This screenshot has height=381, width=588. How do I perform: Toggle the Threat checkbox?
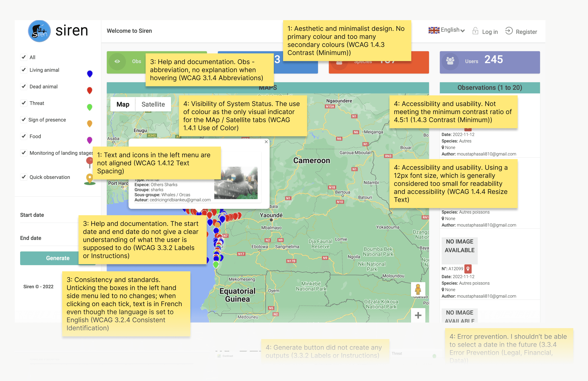pyautogui.click(x=24, y=103)
